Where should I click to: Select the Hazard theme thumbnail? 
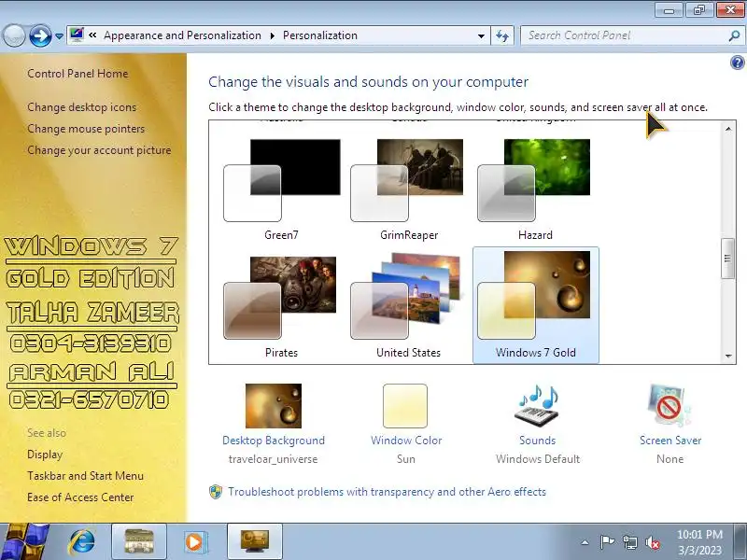(535, 180)
